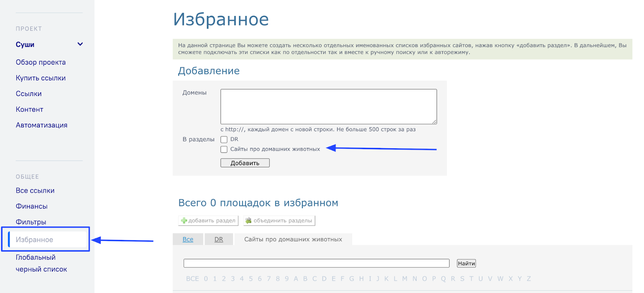This screenshot has height=293, width=644.
Task: Filter sites by letter A
Action: coord(296,279)
